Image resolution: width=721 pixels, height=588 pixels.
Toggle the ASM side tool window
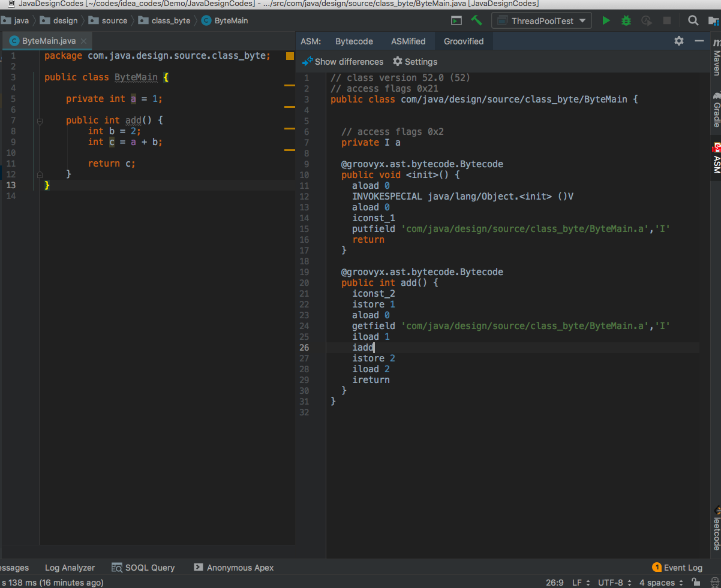716,158
